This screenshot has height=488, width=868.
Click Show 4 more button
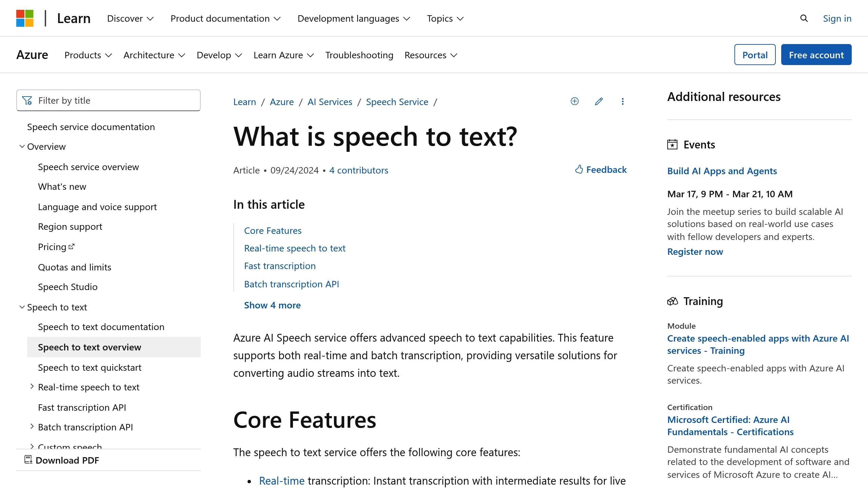click(272, 305)
